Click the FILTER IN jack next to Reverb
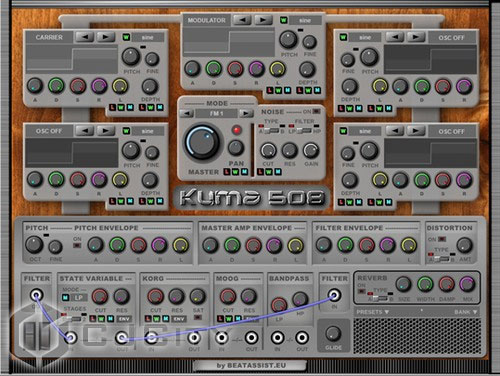Screen dimensions: 500x376 tap(334, 295)
